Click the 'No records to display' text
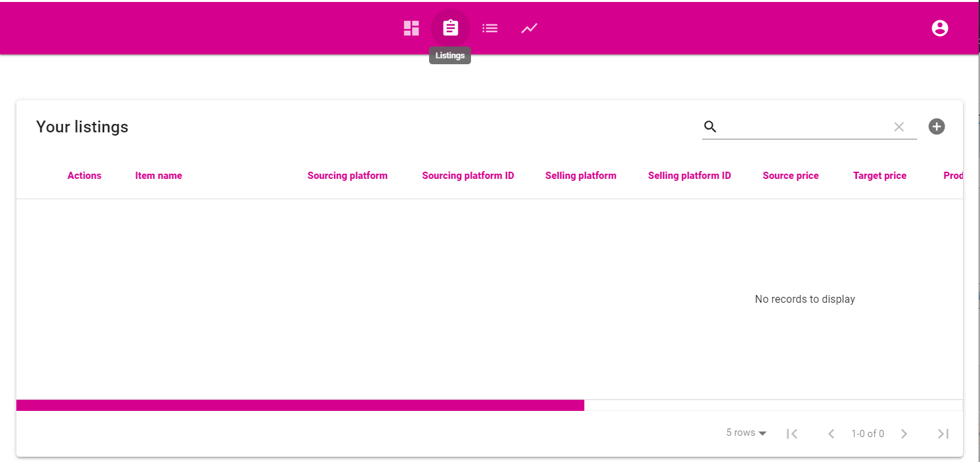Screen dimensions: 980x462 pos(805,299)
